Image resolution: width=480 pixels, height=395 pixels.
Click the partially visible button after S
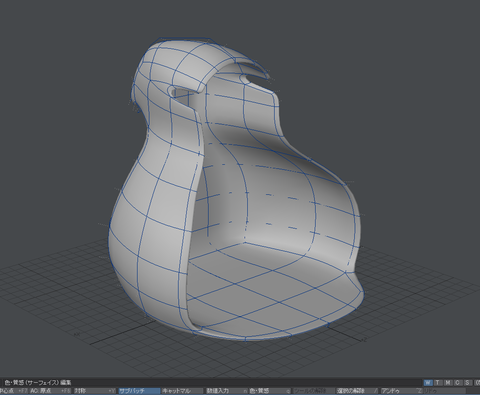pyautogui.click(x=477, y=383)
